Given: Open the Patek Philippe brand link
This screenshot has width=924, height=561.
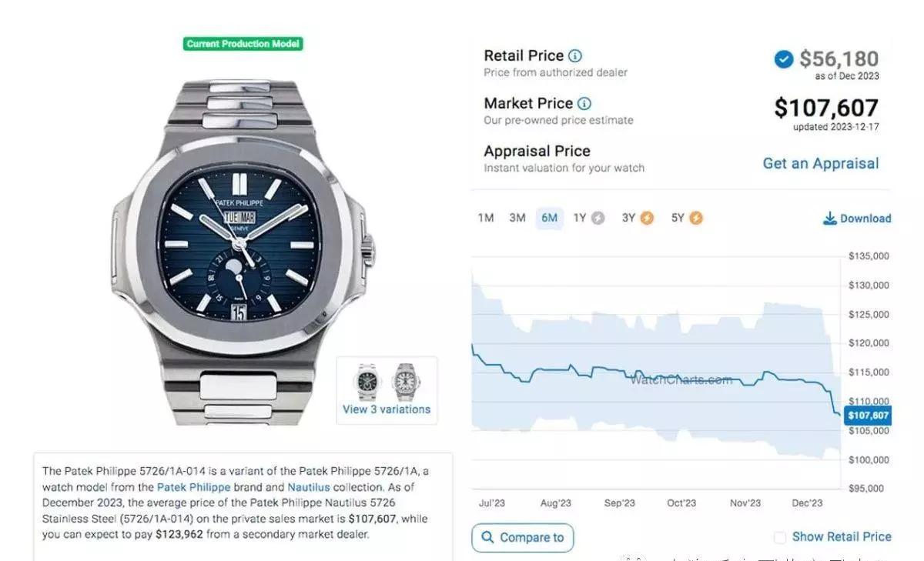Looking at the screenshot, I should click(193, 487).
